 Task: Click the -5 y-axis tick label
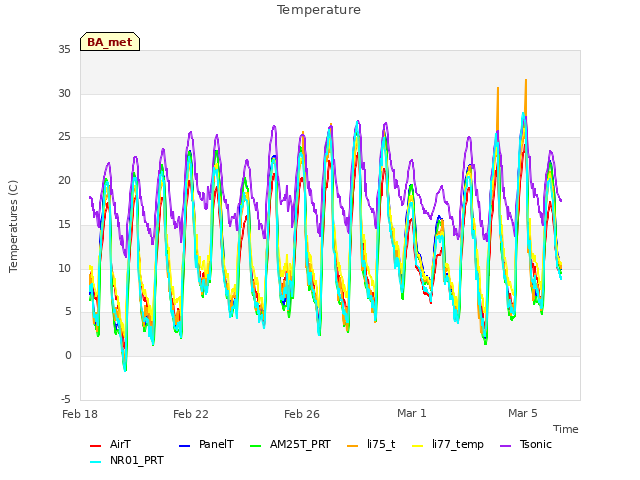point(66,400)
